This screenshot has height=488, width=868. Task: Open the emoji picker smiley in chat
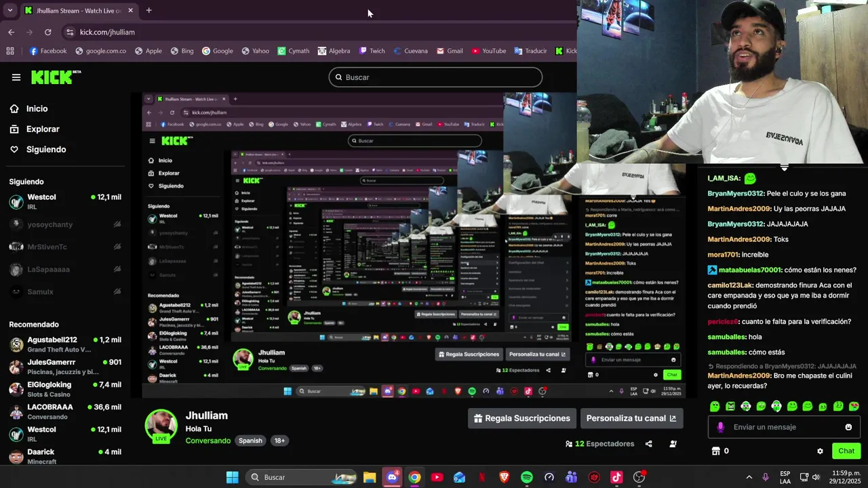848,427
